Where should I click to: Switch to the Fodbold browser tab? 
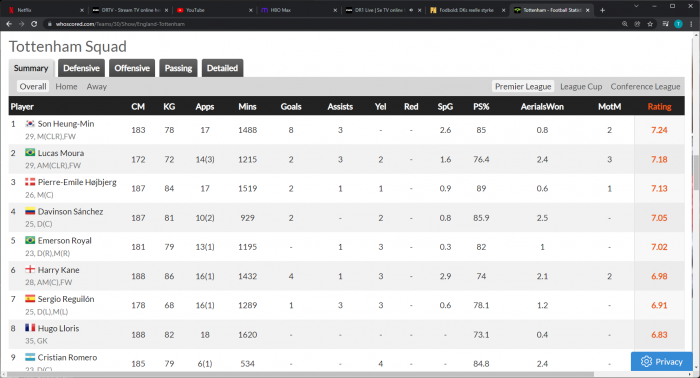click(x=466, y=10)
